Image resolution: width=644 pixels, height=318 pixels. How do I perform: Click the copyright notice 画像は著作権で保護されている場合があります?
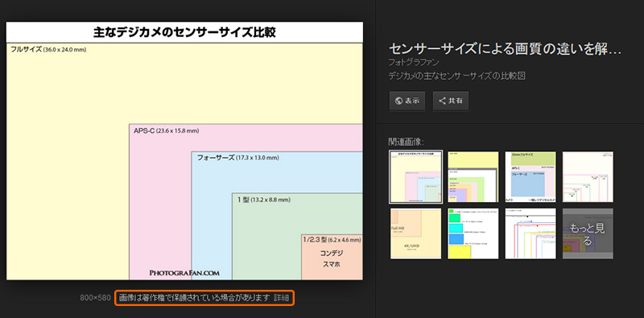coord(194,297)
